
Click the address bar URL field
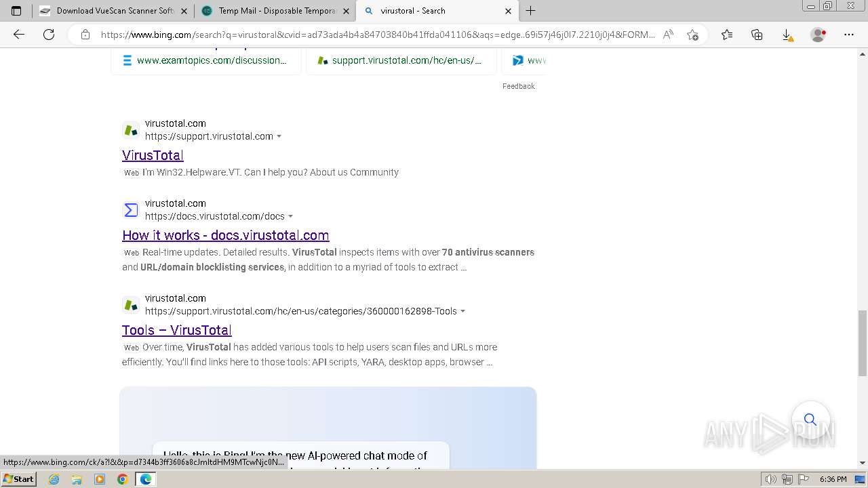point(378,35)
